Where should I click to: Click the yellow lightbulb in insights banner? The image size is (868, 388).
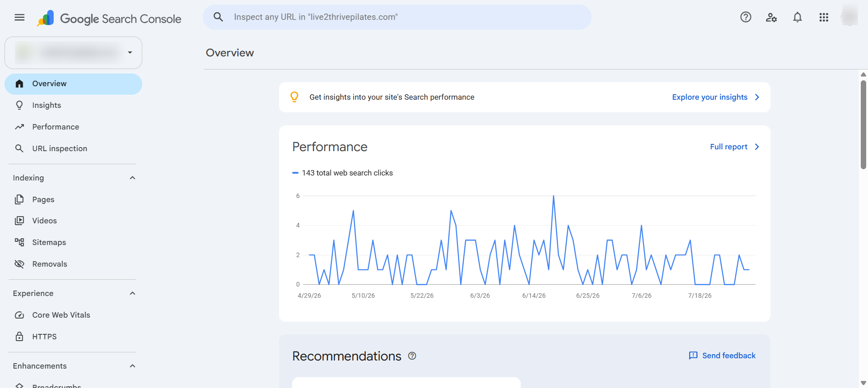coord(294,97)
